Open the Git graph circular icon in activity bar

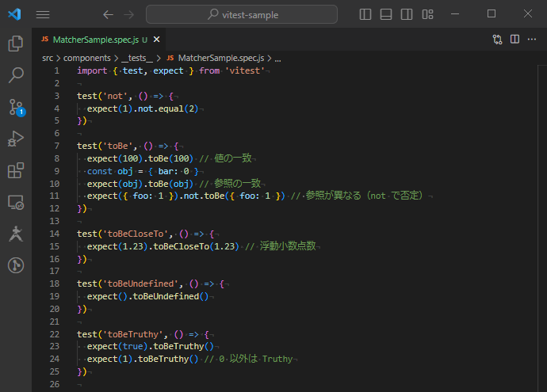[x=16, y=265]
